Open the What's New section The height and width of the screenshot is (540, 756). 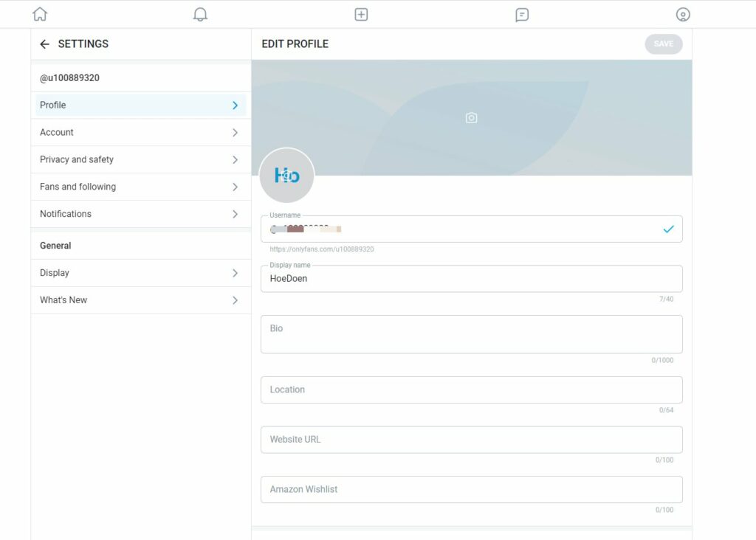tap(141, 300)
